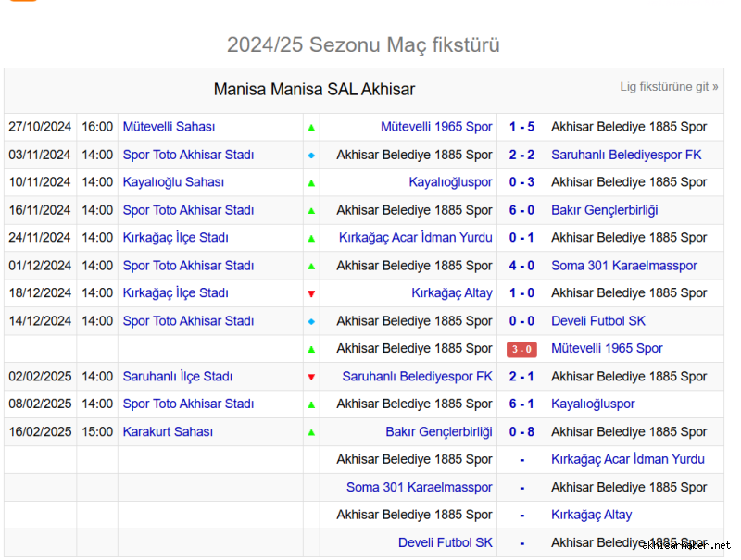The image size is (741, 560).
Task: Open home team Bakır Gençlerbirliği on 16/02/2025
Action: [x=438, y=431]
